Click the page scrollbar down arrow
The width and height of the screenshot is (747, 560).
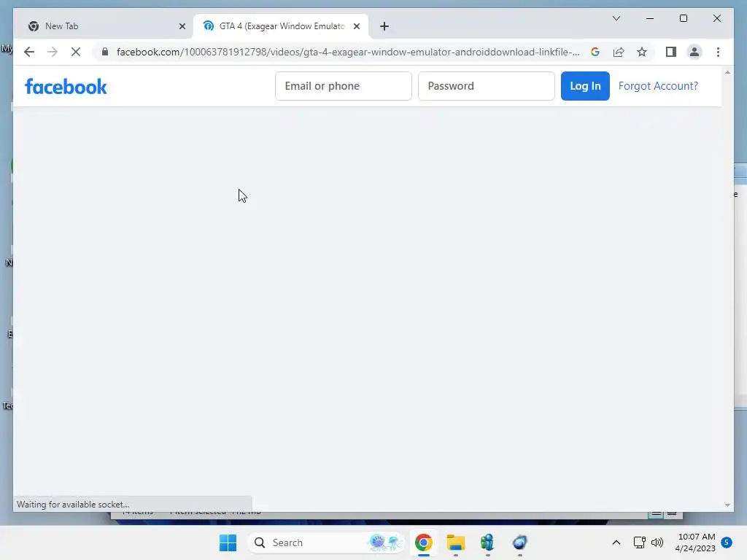727,505
